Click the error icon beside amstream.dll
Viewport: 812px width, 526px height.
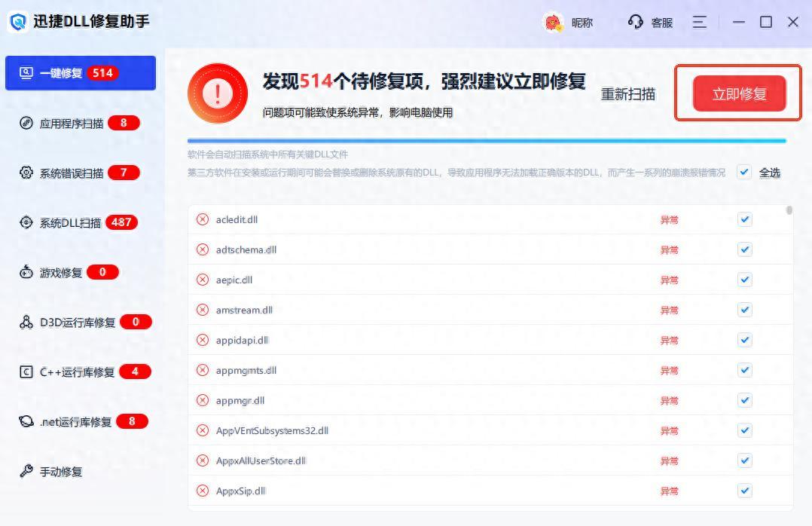click(203, 310)
